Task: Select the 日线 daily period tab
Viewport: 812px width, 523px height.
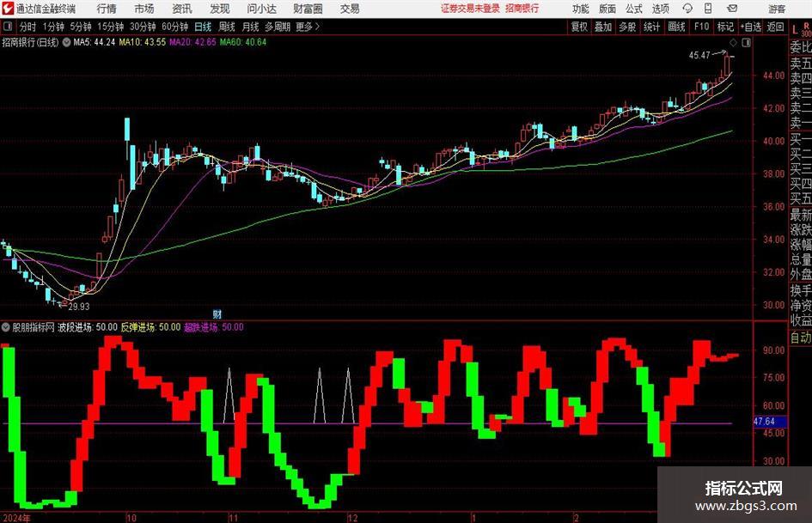Action: 203,27
